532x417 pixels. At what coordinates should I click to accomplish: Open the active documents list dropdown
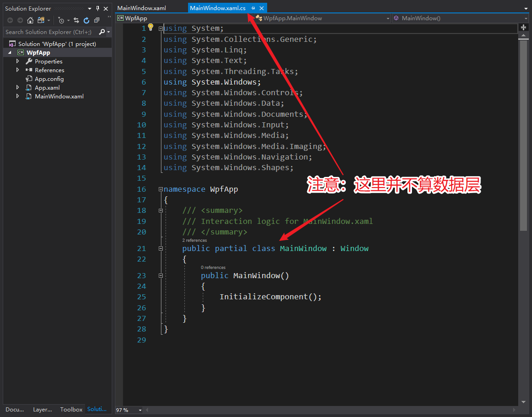point(526,8)
